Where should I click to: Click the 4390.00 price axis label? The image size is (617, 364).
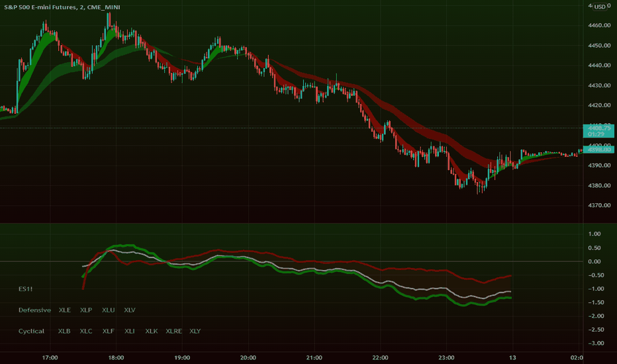(x=599, y=165)
